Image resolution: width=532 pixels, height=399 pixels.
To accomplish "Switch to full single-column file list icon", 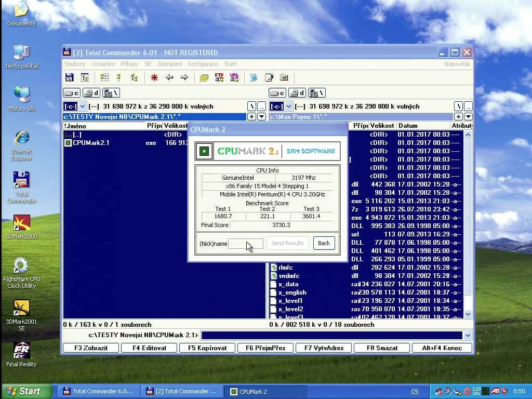I will [x=119, y=77].
